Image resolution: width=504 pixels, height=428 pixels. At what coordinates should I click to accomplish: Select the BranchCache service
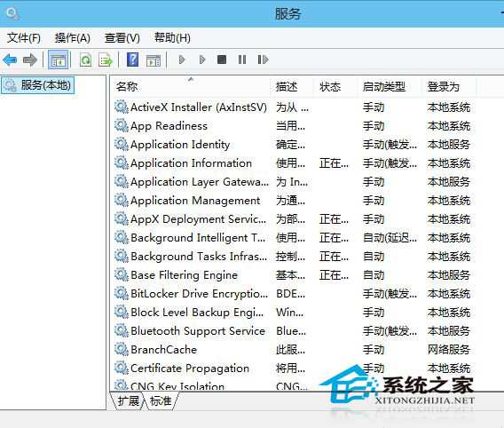click(293, 350)
